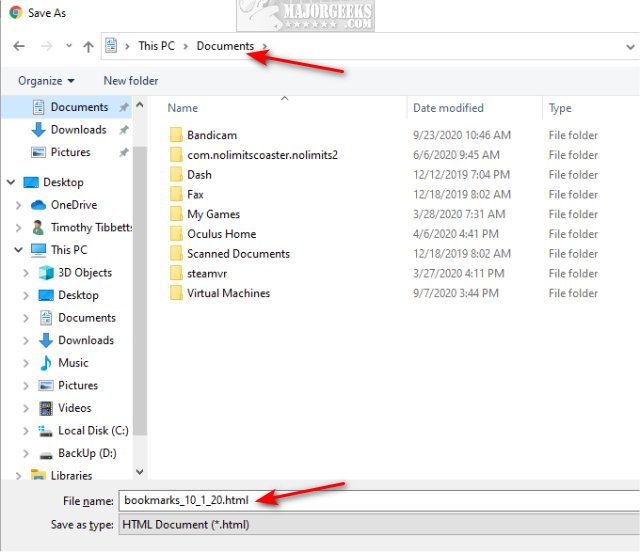640x552 pixels.
Task: Select the 3D Objects cube icon
Action: pyautogui.click(x=46, y=272)
